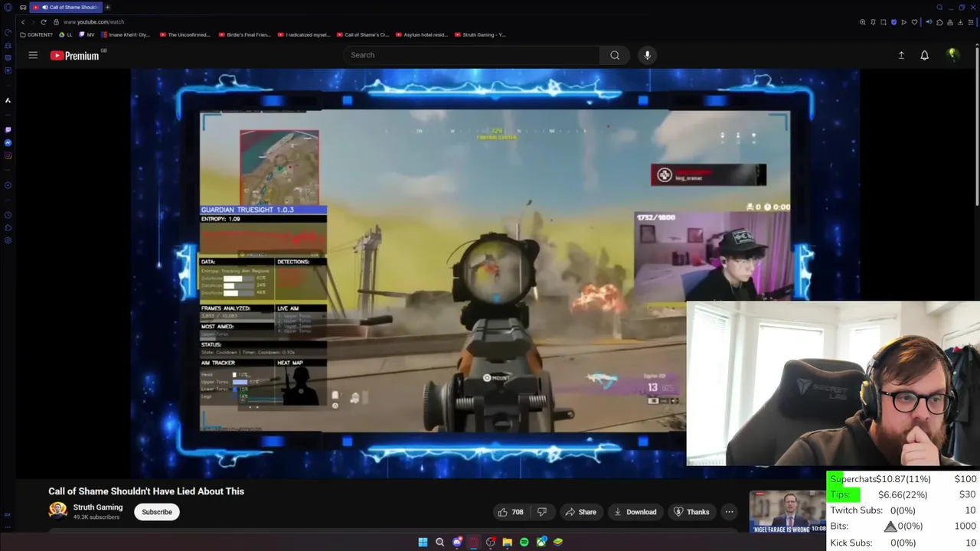Viewport: 980px width, 551px height.
Task: Click the send/flow arrow icon
Action: click(x=903, y=22)
